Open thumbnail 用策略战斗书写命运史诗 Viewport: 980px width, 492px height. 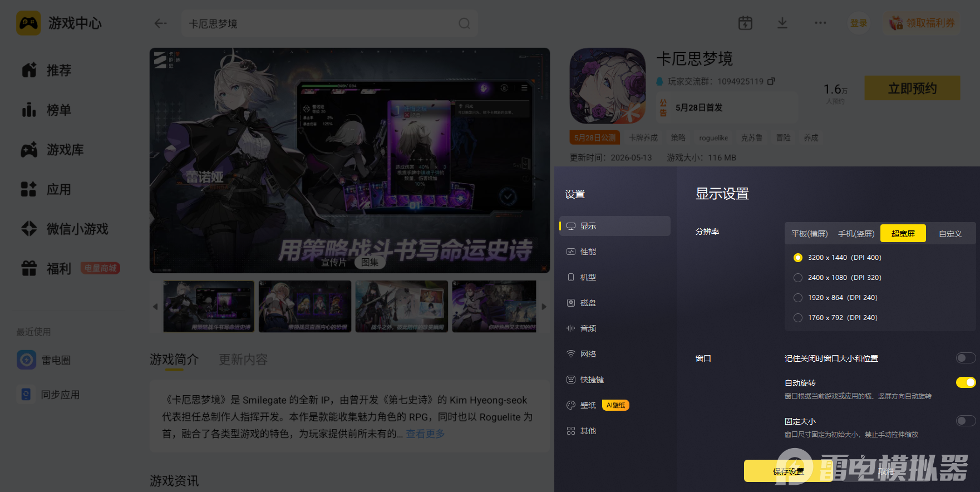coord(209,306)
